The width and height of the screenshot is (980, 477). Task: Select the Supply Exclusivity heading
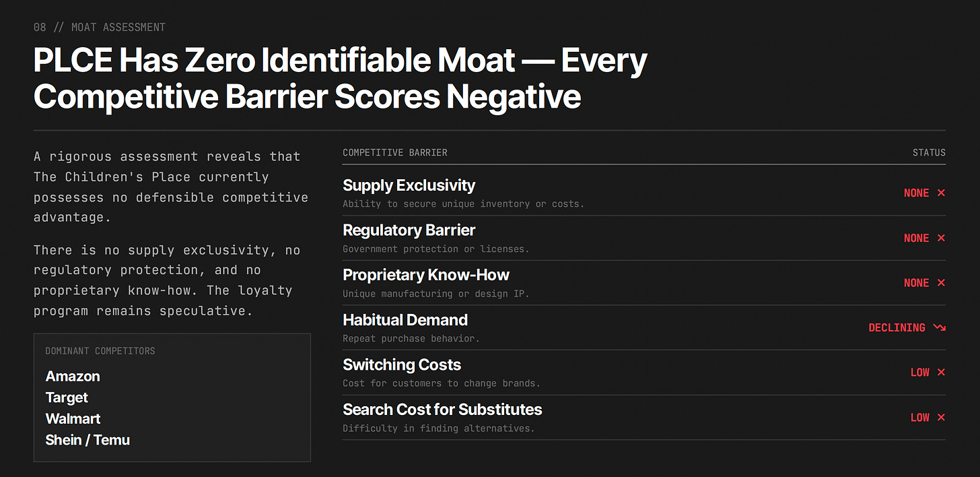[409, 185]
